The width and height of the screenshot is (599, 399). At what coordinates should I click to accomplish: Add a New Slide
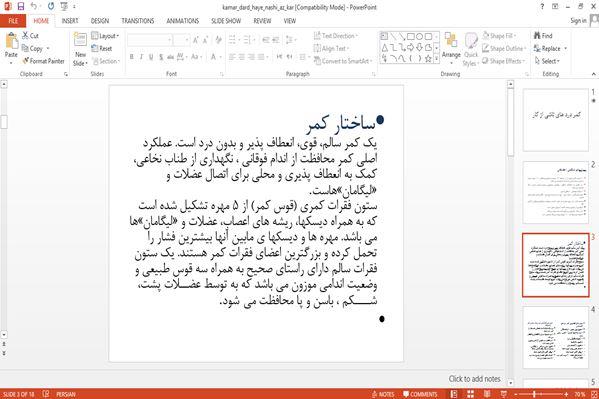80,50
